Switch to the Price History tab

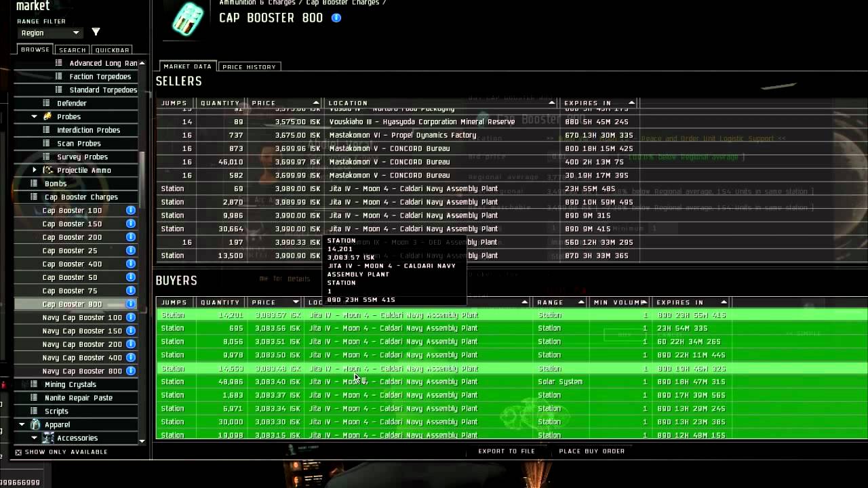click(x=249, y=67)
